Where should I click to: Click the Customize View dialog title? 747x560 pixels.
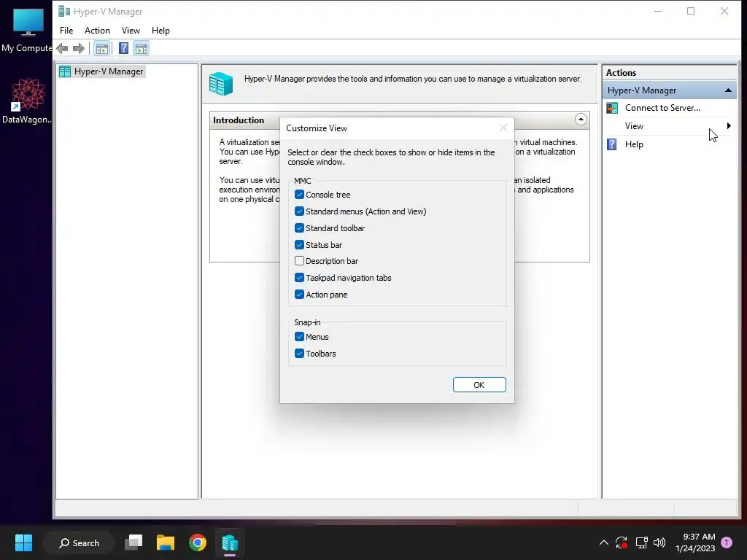click(317, 128)
